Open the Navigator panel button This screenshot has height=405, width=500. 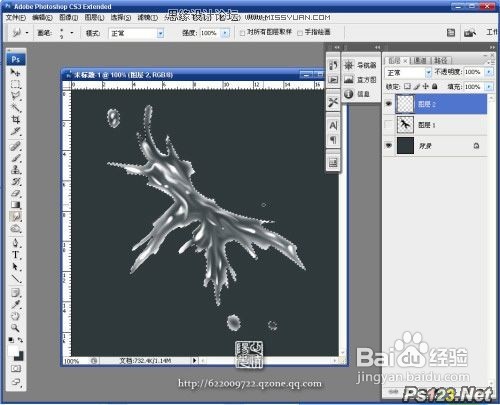tap(360, 65)
